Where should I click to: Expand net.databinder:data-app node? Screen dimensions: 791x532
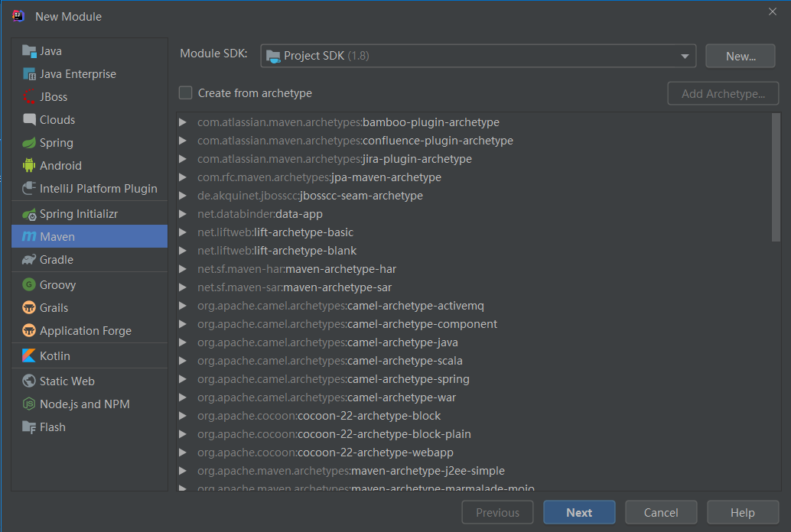pyautogui.click(x=183, y=214)
